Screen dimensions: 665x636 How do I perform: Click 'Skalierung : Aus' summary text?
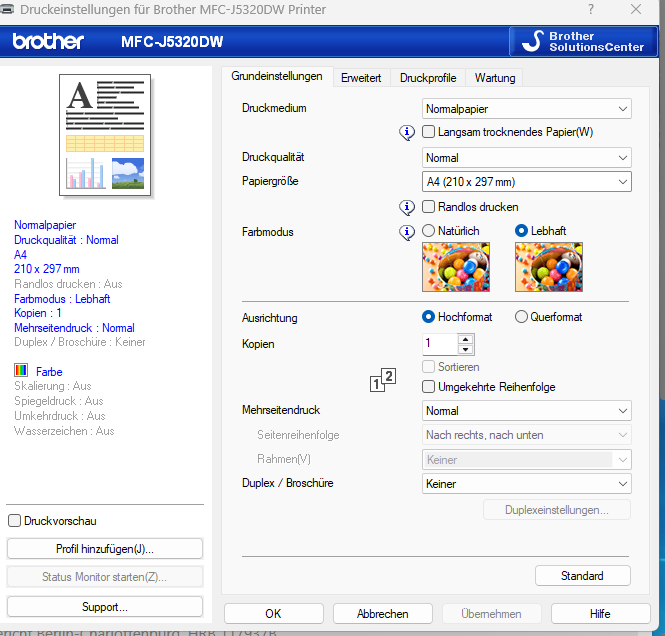[53, 386]
